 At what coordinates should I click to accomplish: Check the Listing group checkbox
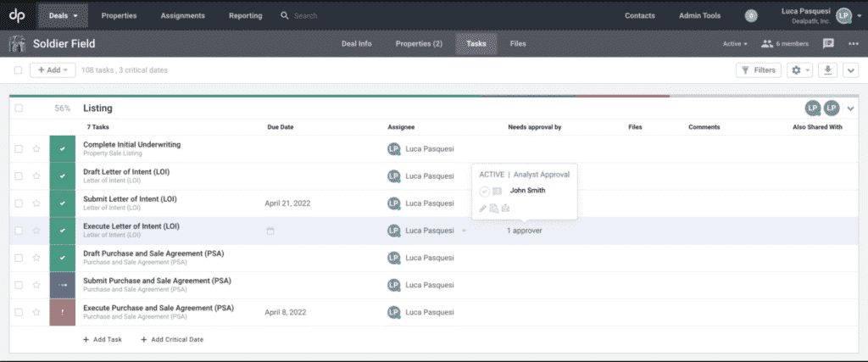[19, 109]
